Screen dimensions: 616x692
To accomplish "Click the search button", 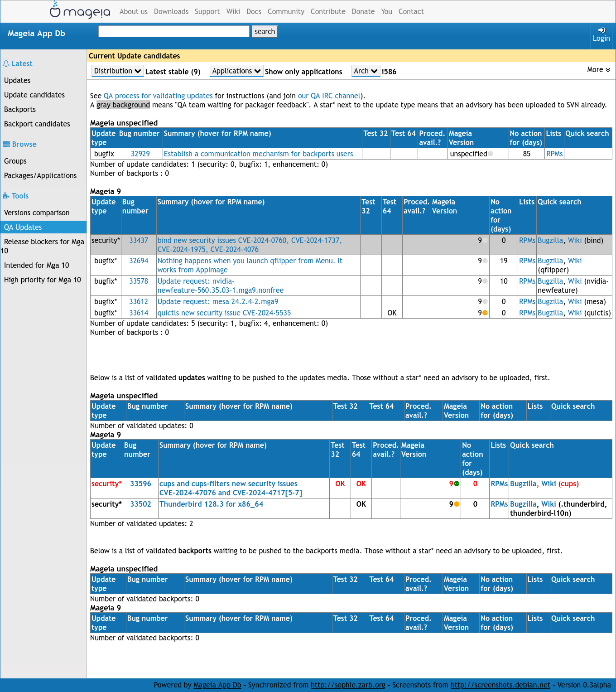I will (x=265, y=31).
